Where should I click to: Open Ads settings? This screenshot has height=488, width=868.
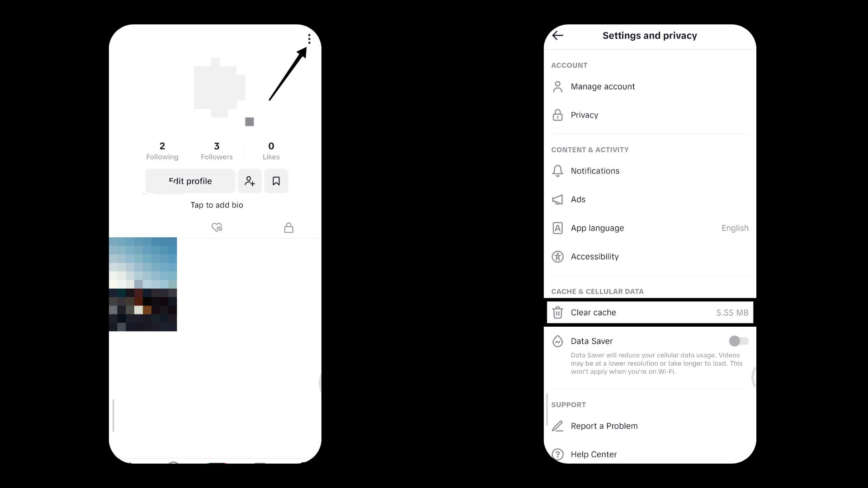[x=578, y=199]
